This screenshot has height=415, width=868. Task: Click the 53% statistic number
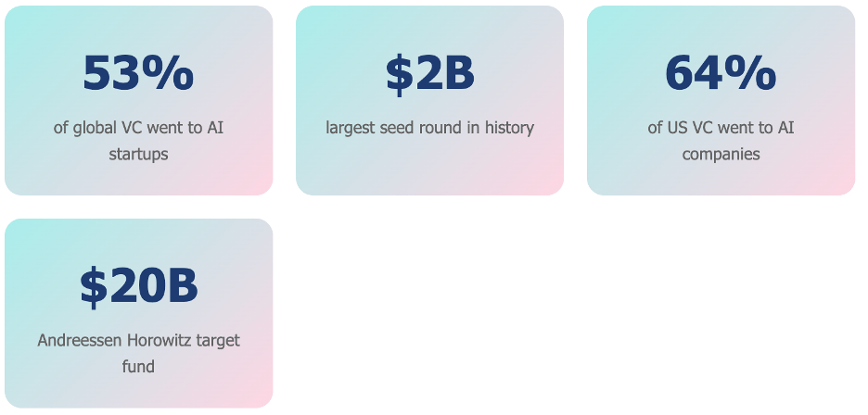[138, 73]
